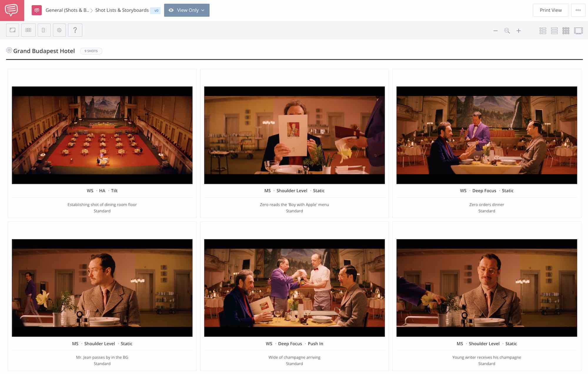The height and width of the screenshot is (374, 588).
Task: Click the magnifier zoom reset icon
Action: [x=507, y=31]
